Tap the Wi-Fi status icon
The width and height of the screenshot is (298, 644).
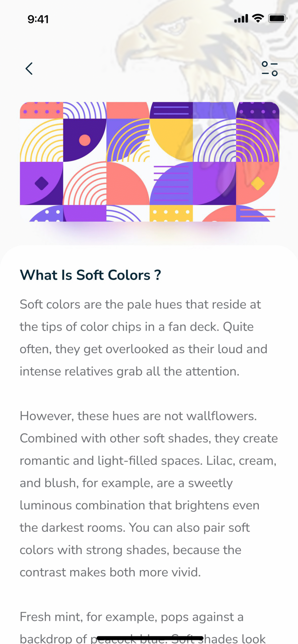pyautogui.click(x=258, y=18)
